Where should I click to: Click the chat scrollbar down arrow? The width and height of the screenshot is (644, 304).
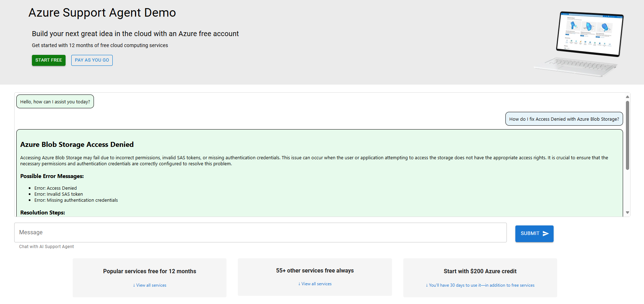click(x=627, y=213)
